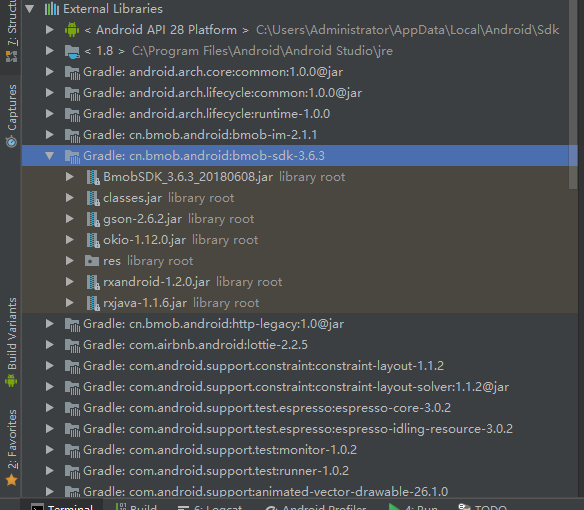Screen dimensions: 584x510
Task: Click the JDK 1.8 folder icon
Action: [x=72, y=51]
